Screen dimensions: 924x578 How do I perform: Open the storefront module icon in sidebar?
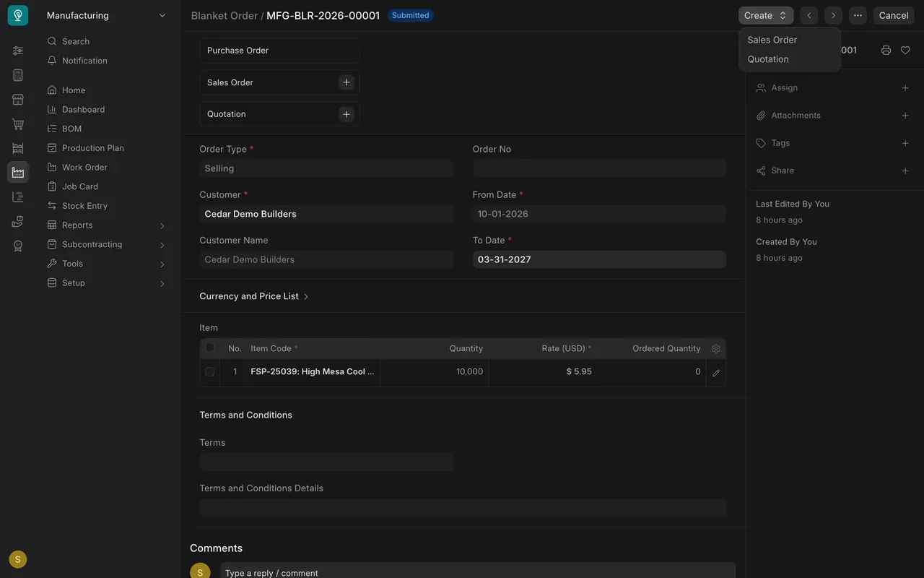[18, 100]
